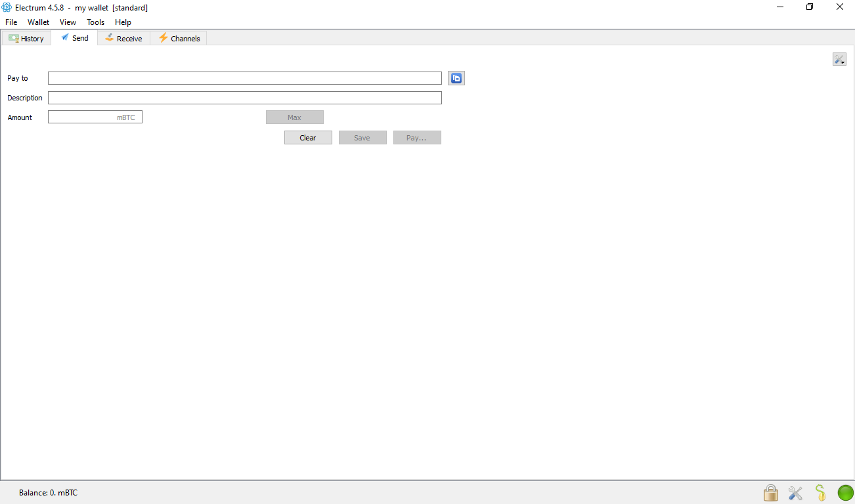Open the View menu
Viewport: 855px width, 504px height.
coord(68,22)
